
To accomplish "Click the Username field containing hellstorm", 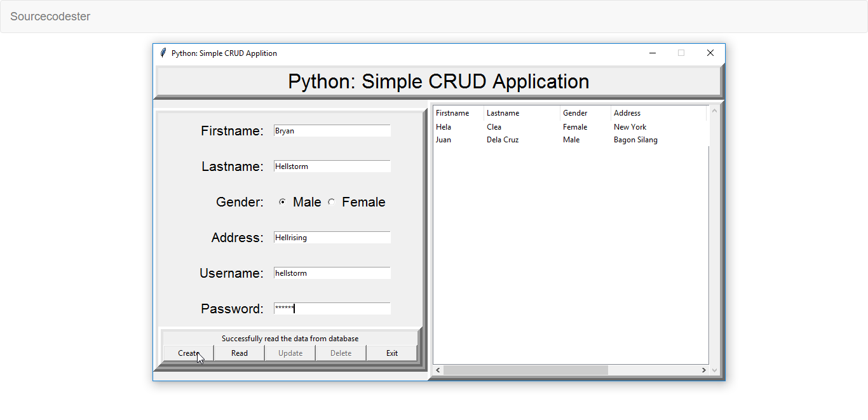I will coord(332,273).
